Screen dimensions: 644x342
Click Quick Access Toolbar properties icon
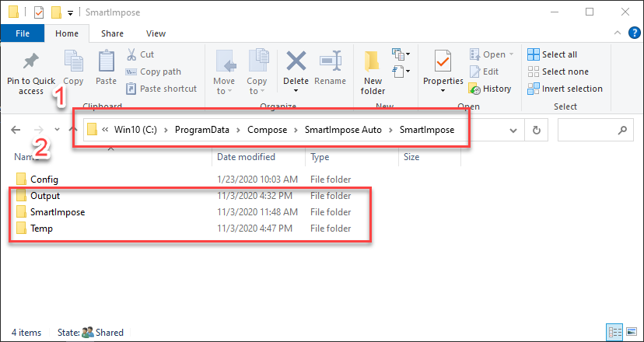(39, 12)
